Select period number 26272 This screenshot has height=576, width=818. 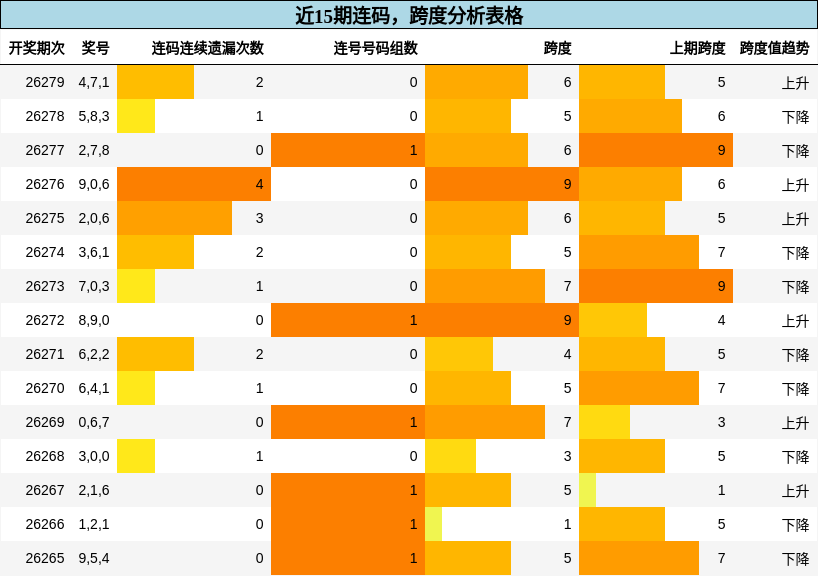[45, 320]
